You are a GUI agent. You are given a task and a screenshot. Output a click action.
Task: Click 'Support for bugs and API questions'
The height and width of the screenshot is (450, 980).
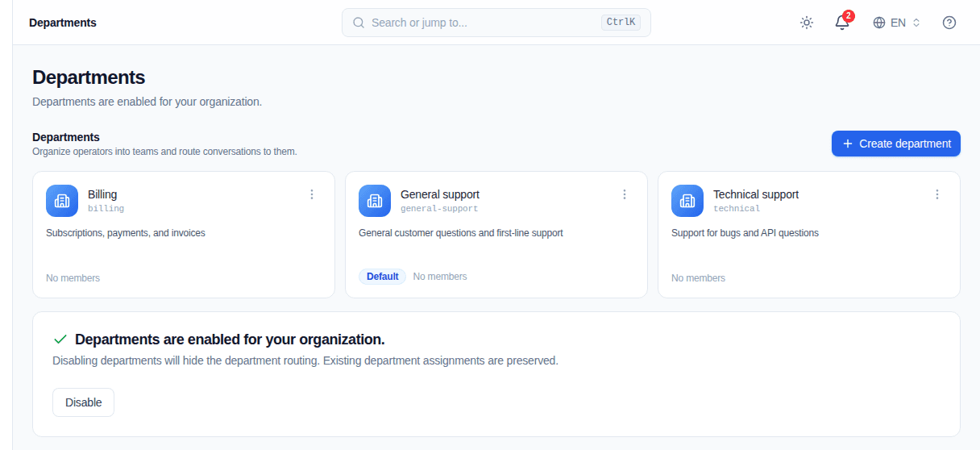point(745,233)
